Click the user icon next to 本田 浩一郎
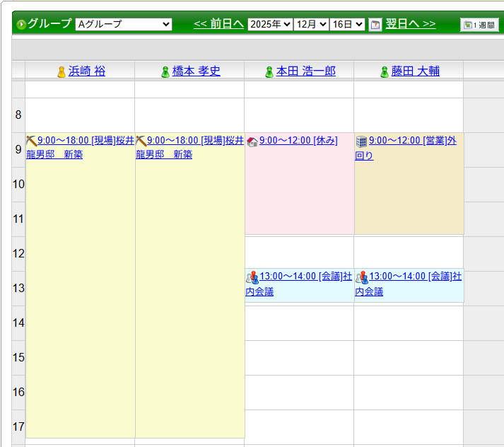This screenshot has width=504, height=447. (269, 71)
